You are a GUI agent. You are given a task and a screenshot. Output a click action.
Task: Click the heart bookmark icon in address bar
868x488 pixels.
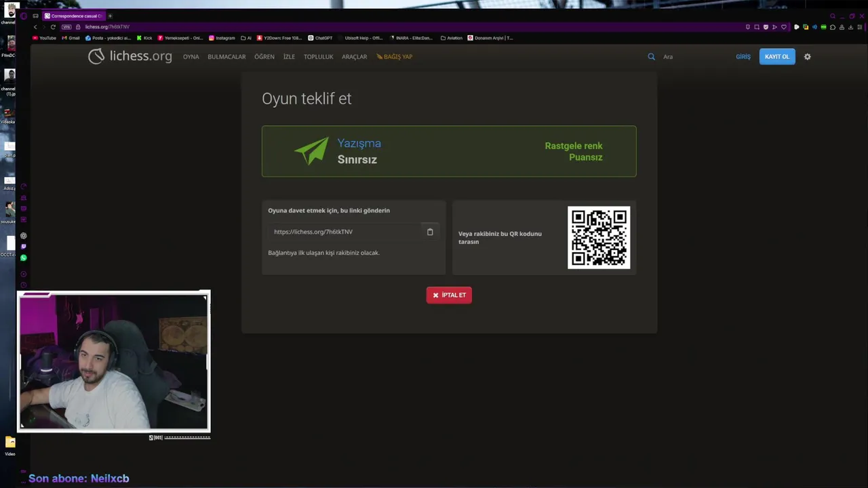784,27
